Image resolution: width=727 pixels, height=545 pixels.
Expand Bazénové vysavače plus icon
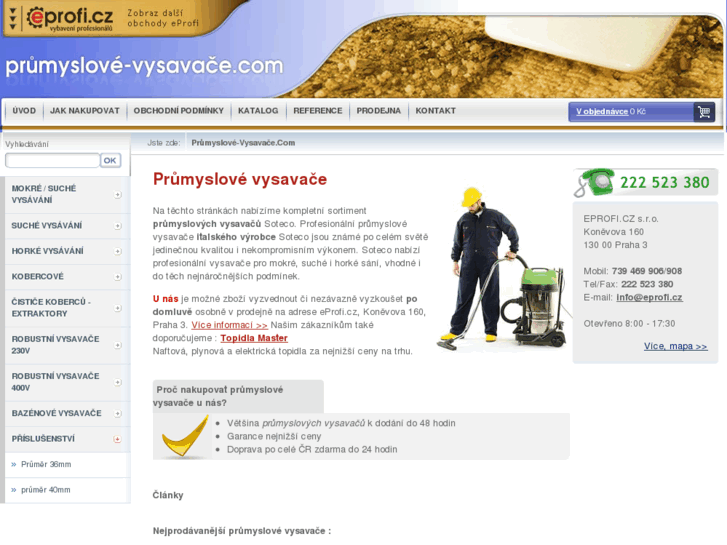(118, 413)
